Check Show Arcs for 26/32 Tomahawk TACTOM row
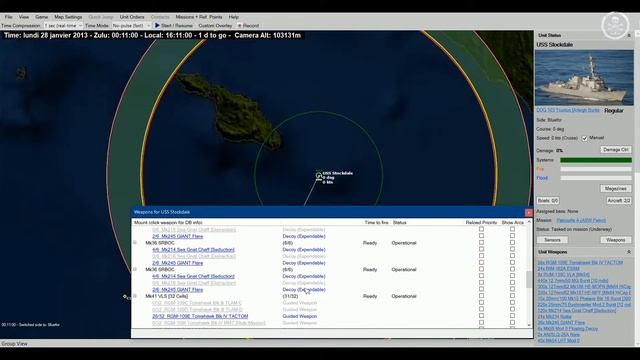The height and width of the screenshot is (360, 640). point(512,316)
